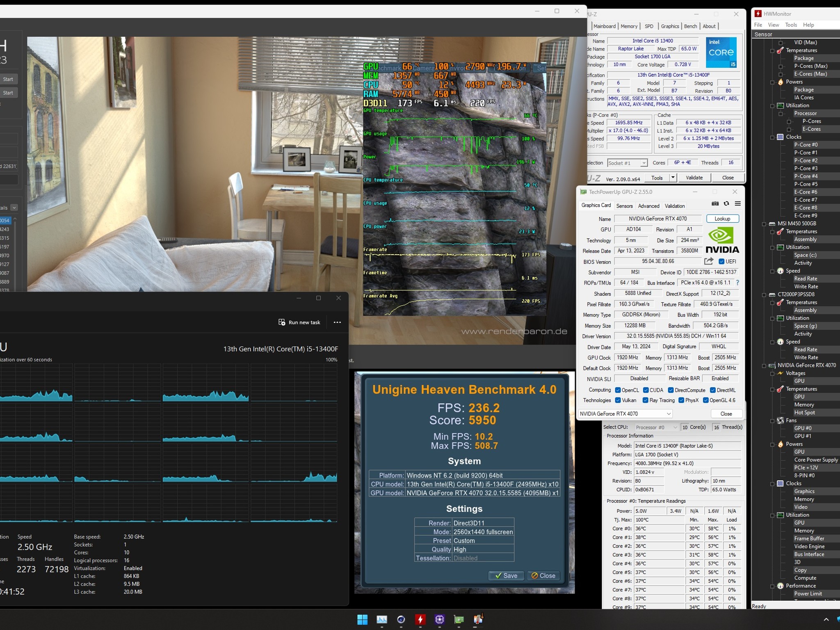Open GPU-Z from the taskbar
This screenshot has width=840, height=630.
459,619
